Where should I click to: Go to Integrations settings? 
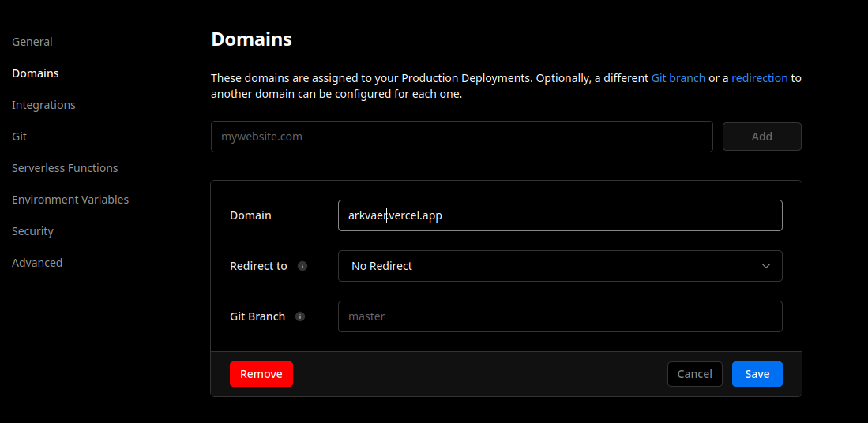click(x=43, y=104)
